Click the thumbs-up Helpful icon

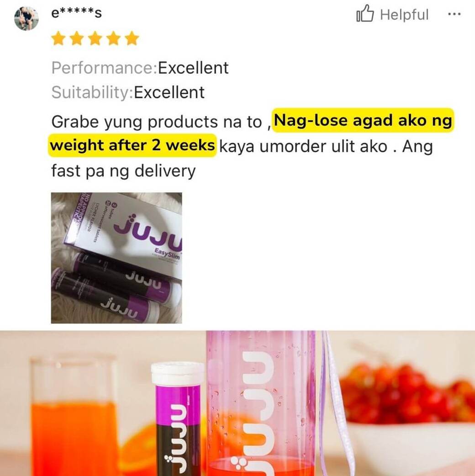(365, 13)
